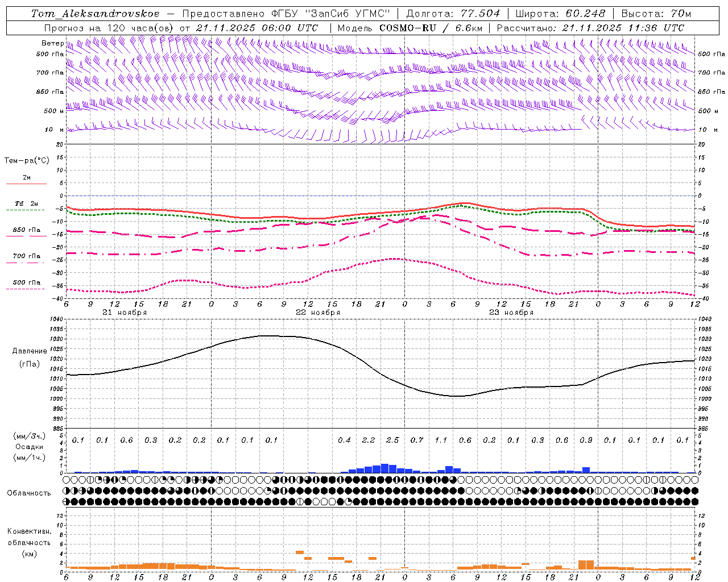
Task: Click the Долгота: 77.504 value
Action: point(453,14)
